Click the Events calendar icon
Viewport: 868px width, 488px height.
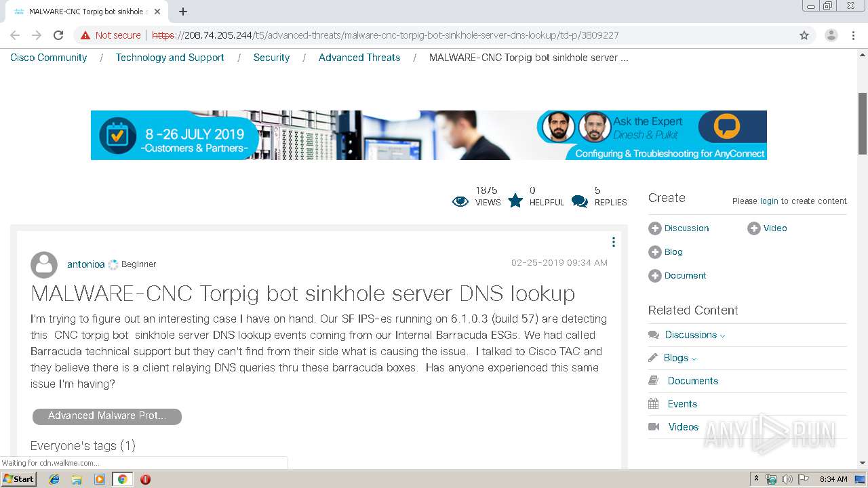[x=654, y=404]
